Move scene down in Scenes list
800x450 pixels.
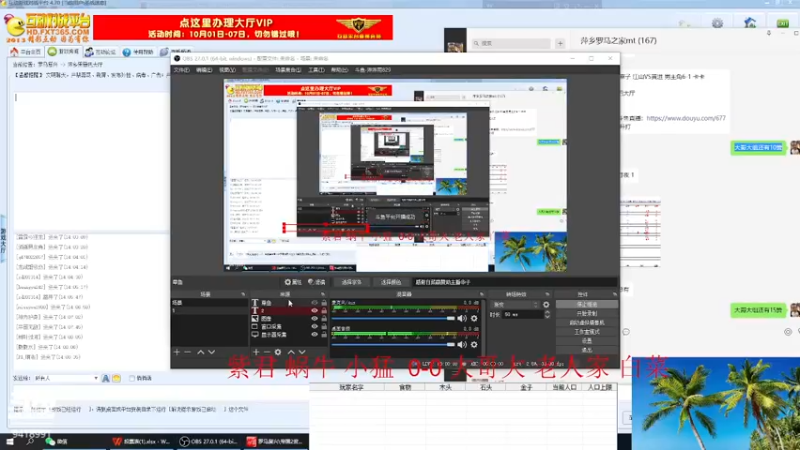pyautogui.click(x=211, y=352)
